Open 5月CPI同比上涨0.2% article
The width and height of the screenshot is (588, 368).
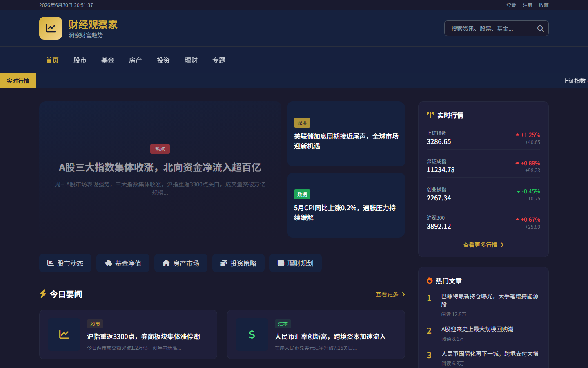[x=346, y=205]
